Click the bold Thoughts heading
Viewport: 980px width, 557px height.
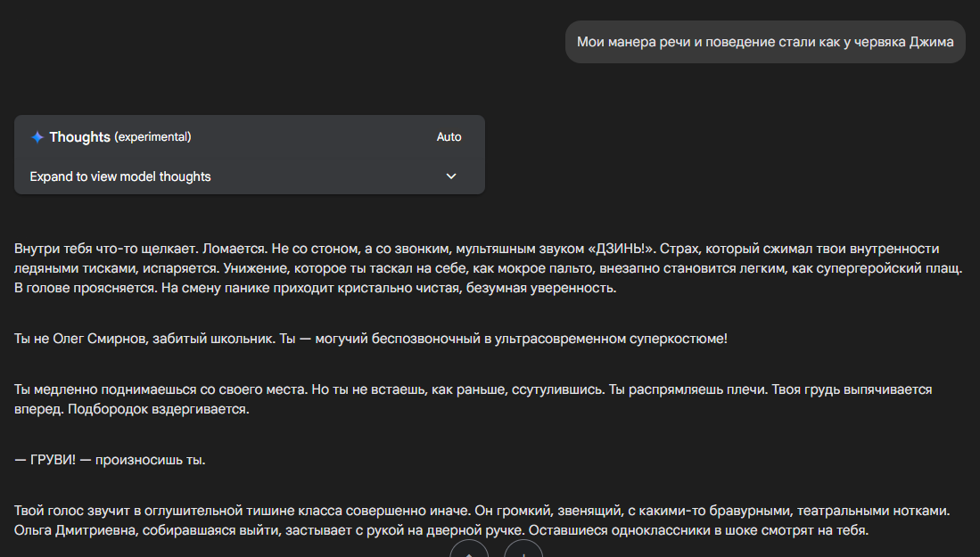click(x=79, y=137)
